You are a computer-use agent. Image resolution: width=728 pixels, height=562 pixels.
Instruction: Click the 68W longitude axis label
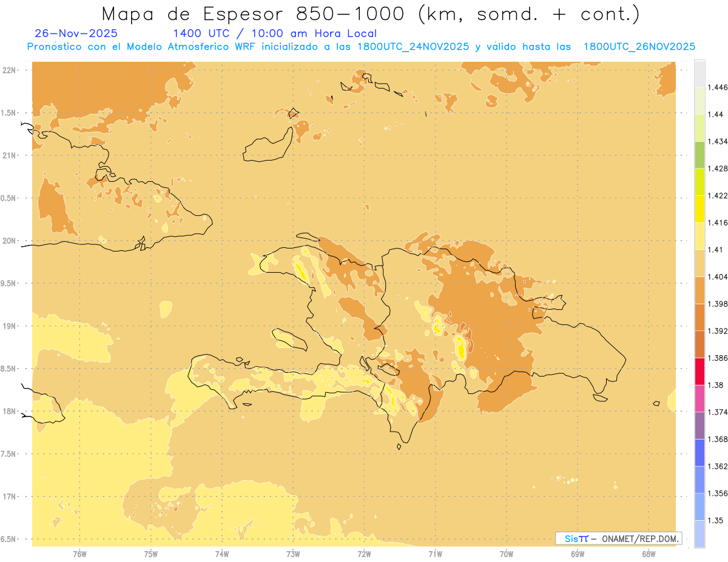pyautogui.click(x=649, y=554)
